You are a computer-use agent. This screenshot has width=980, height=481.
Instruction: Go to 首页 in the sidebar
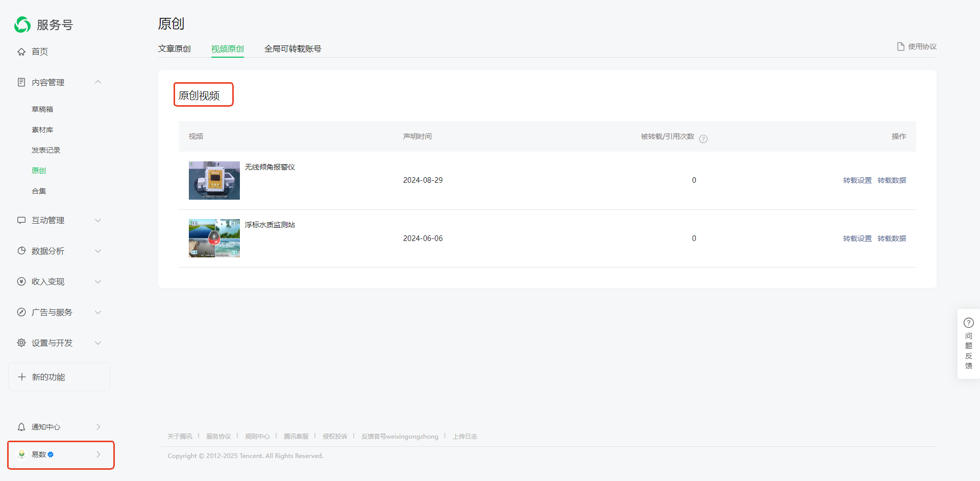40,52
